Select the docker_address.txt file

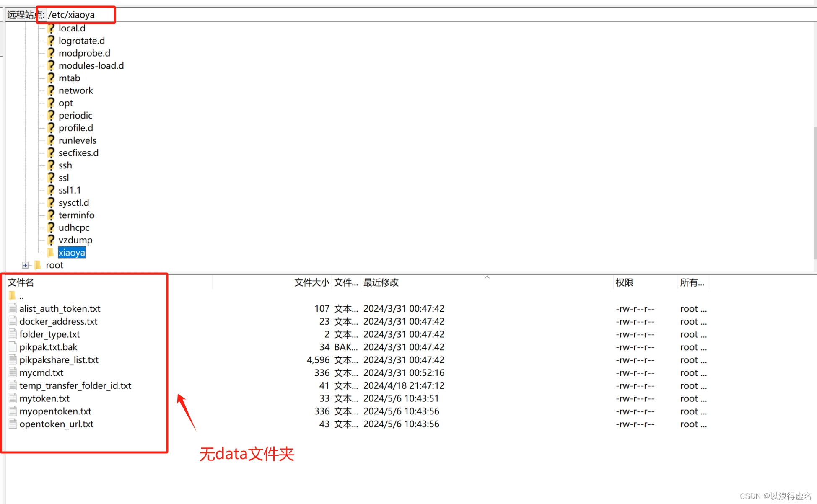point(58,322)
